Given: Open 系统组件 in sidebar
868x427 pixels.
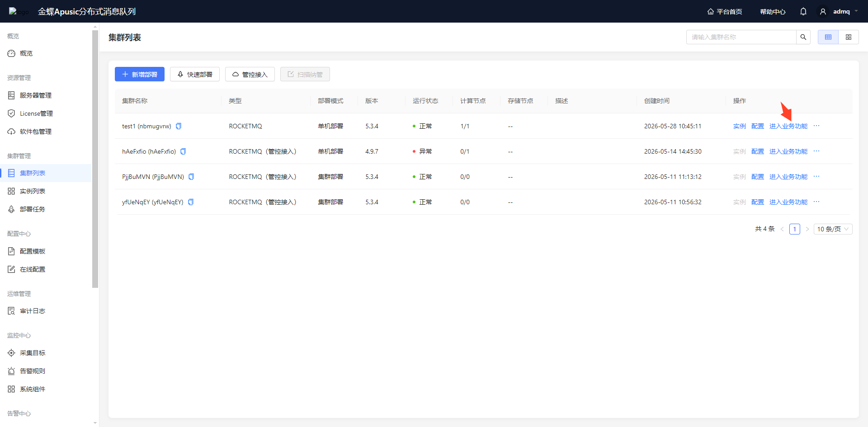Looking at the screenshot, I should 33,389.
